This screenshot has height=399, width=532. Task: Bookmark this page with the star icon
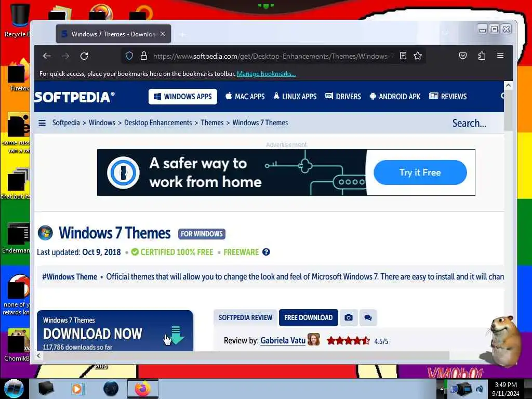pyautogui.click(x=418, y=56)
